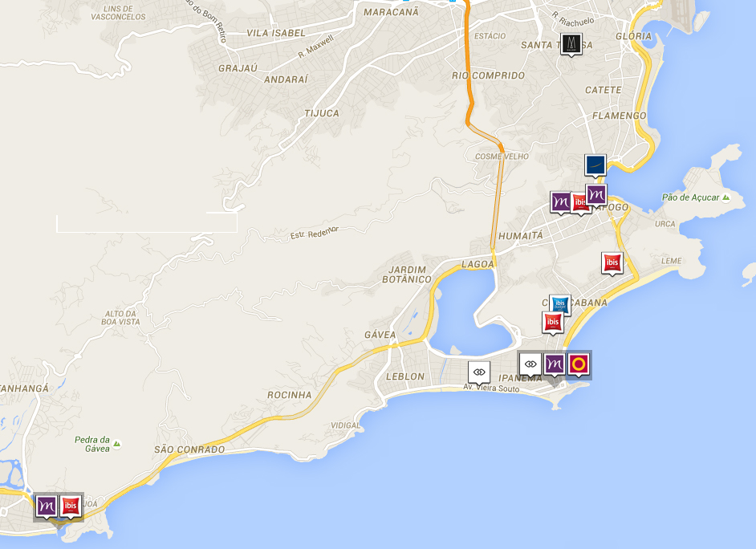The image size is (756, 549).
Task: Select the red ibis marker in Botafogo
Action: pyautogui.click(x=579, y=202)
